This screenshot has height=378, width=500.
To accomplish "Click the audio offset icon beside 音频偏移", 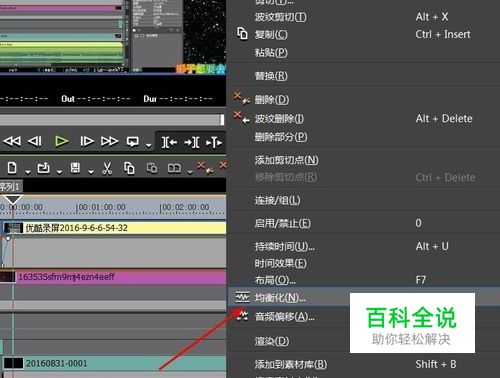I will click(x=243, y=315).
